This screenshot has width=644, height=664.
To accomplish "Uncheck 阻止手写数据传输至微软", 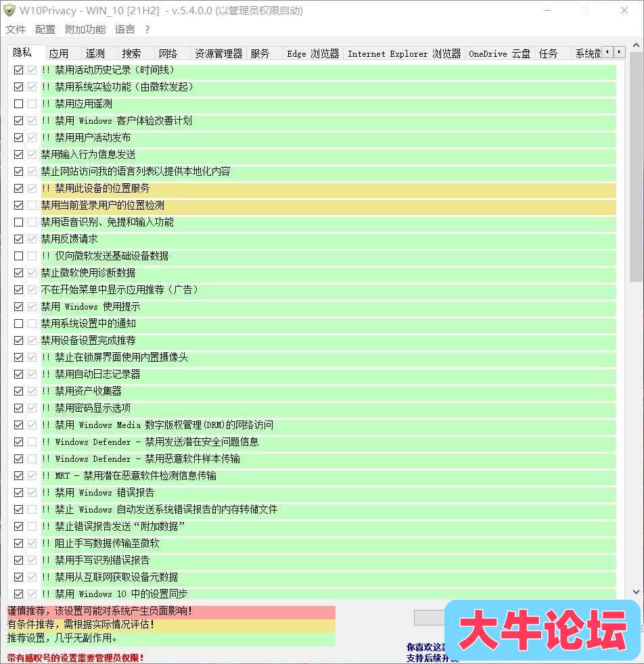I will 19,544.
